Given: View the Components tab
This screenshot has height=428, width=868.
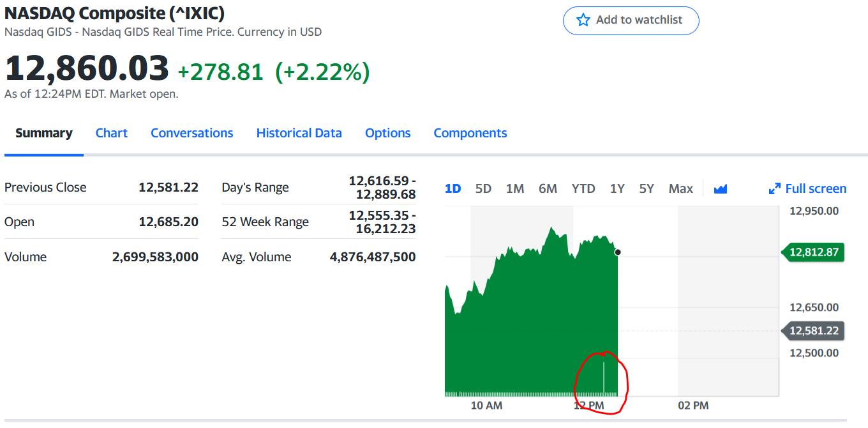Looking at the screenshot, I should (470, 133).
